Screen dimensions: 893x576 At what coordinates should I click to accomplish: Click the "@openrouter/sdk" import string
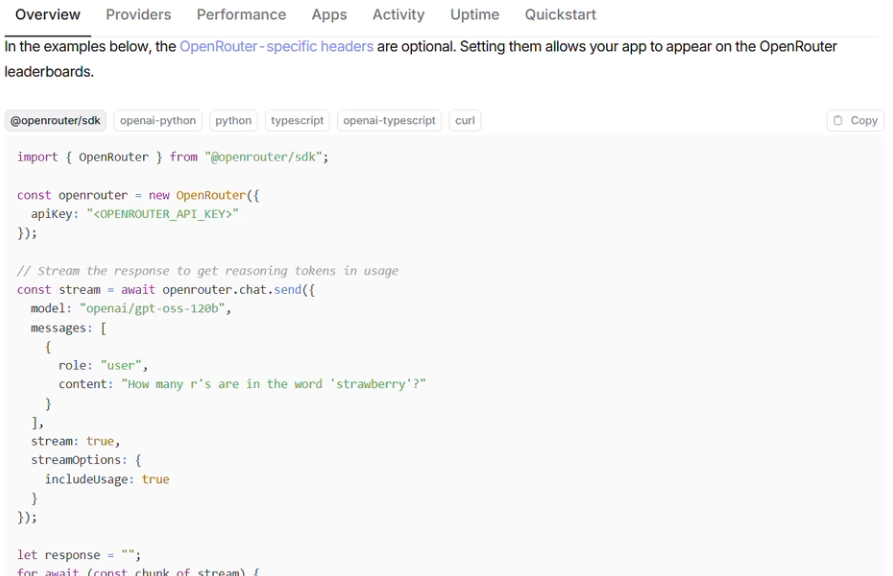[264, 157]
